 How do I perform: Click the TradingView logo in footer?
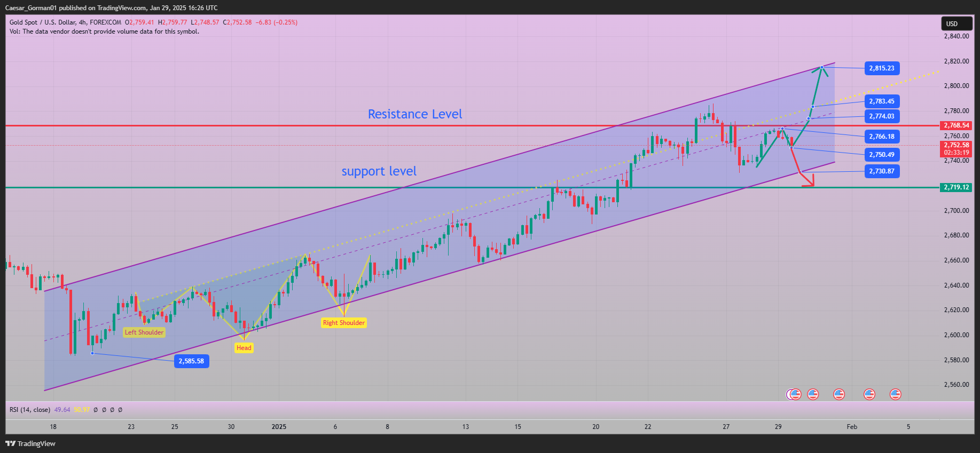(x=30, y=443)
